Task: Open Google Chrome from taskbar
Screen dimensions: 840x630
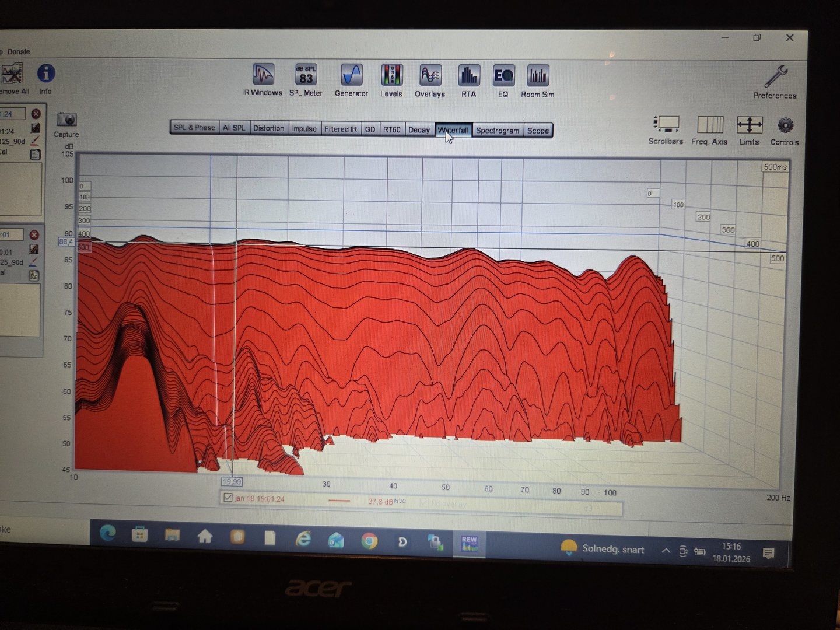Action: [x=369, y=541]
